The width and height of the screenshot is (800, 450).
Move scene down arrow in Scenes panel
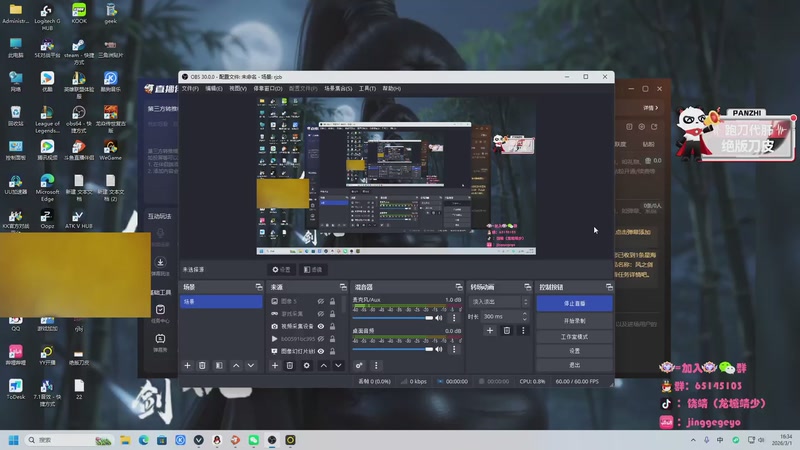251,365
